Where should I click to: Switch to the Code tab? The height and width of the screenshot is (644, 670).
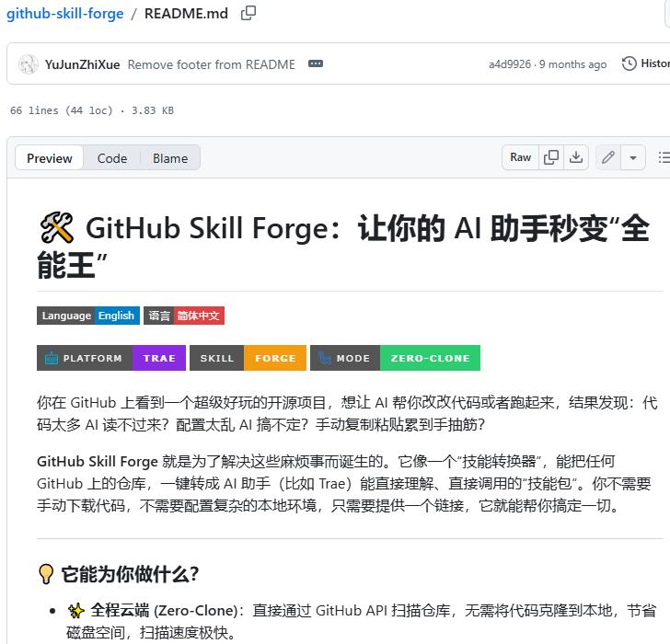click(112, 158)
